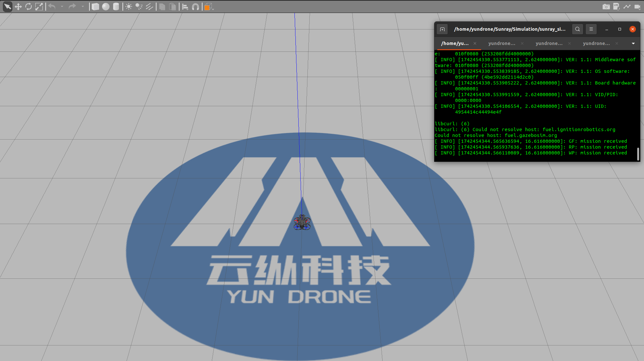Minimize the terminal window
Viewport: 644px width, 361px height.
pyautogui.click(x=607, y=29)
